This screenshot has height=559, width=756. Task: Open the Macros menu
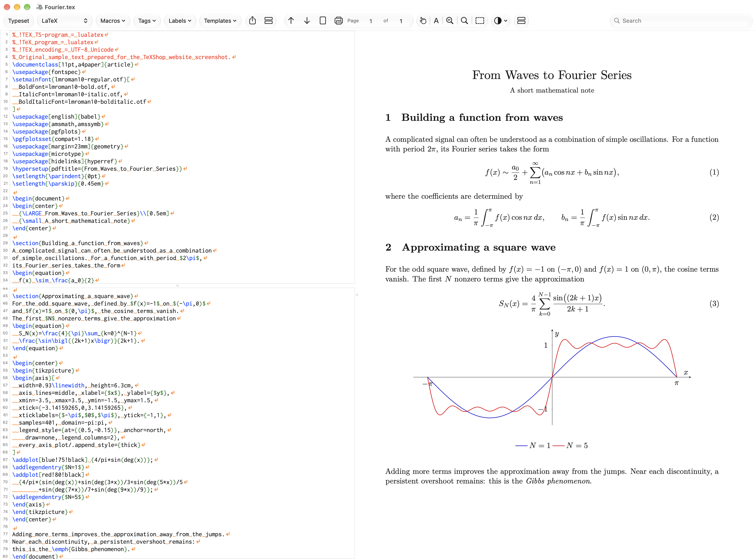pyautogui.click(x=113, y=21)
